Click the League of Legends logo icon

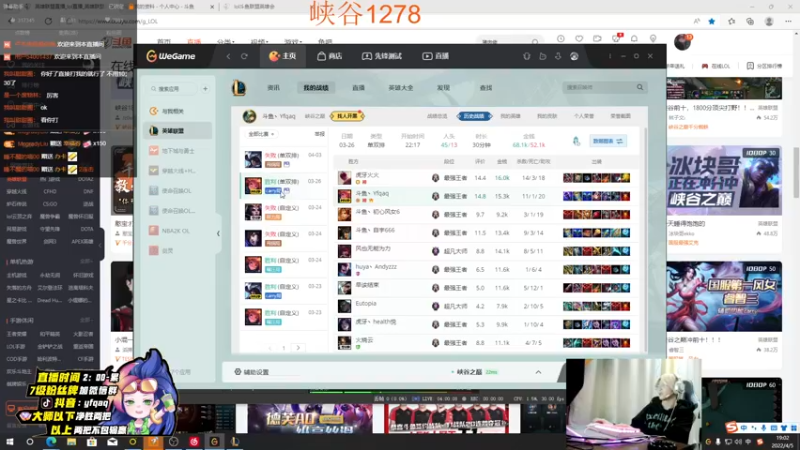coord(239,88)
